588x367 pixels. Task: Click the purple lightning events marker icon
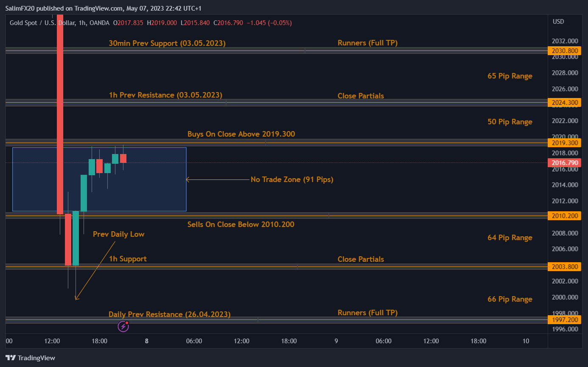click(x=123, y=326)
